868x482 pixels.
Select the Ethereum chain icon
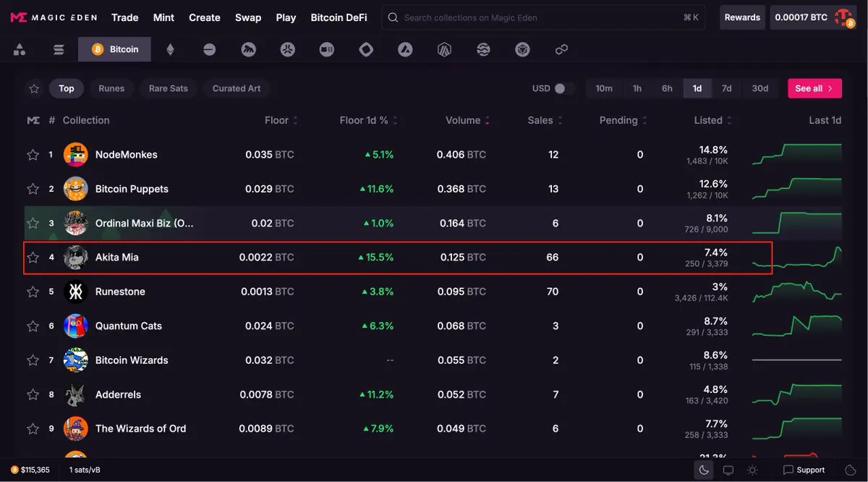pyautogui.click(x=171, y=49)
